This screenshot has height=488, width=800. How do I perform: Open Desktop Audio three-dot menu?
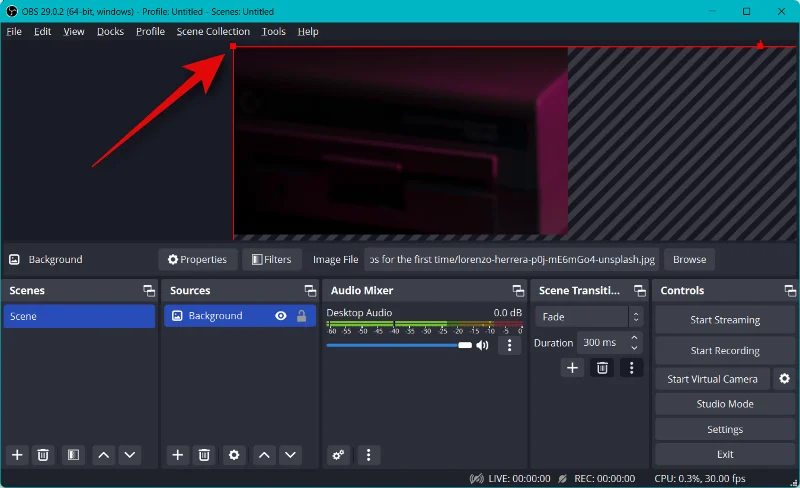[509, 346]
